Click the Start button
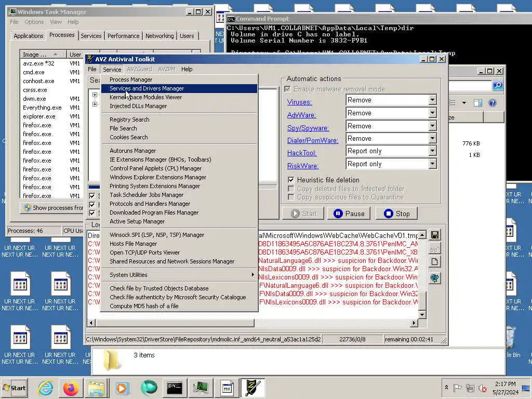Screen dimensions: 532x399 (x=15, y=388)
